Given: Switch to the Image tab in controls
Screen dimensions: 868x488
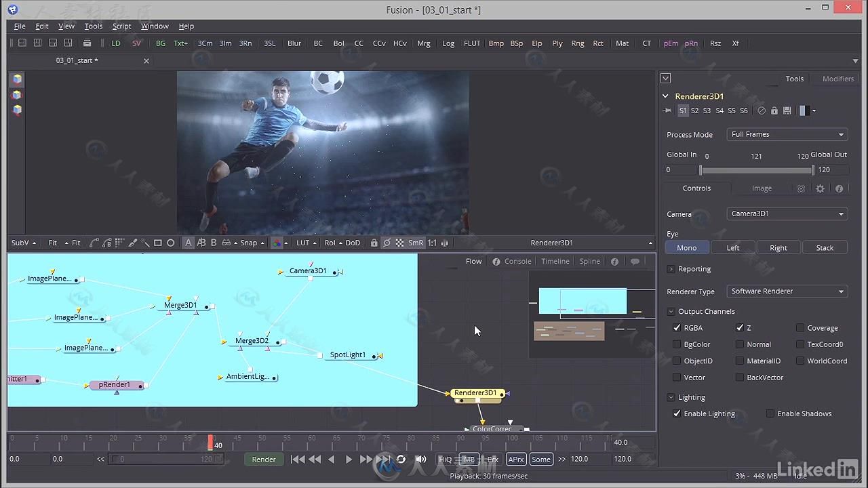Looking at the screenshot, I should tap(762, 188).
